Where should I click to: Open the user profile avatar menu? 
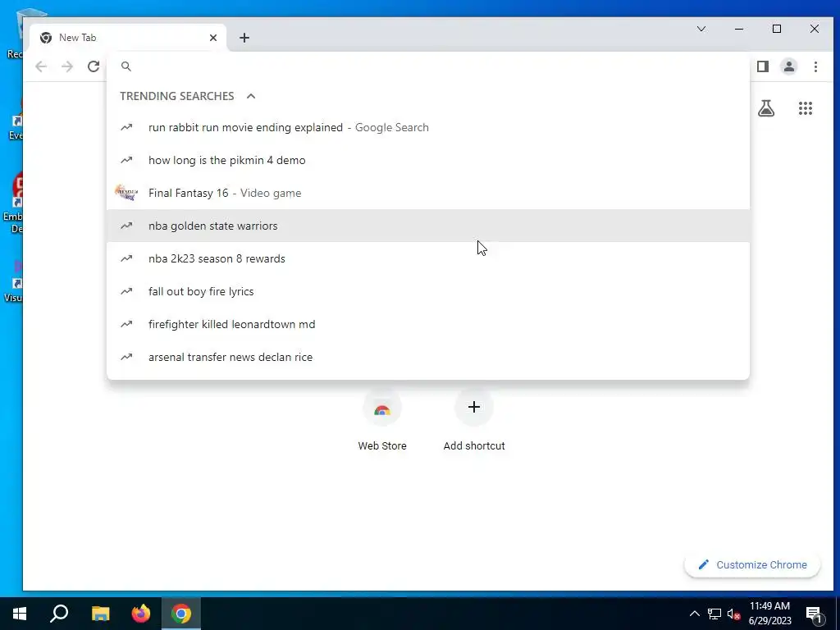coord(789,66)
